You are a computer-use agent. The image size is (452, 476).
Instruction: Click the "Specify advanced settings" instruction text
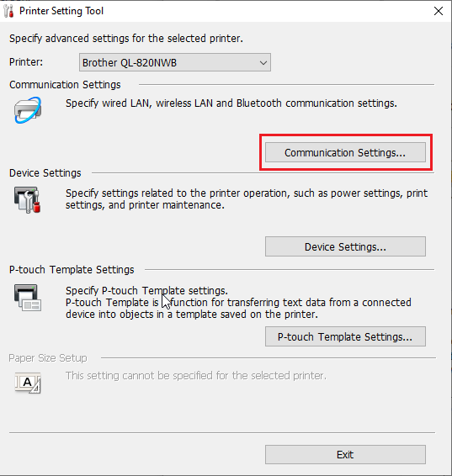click(126, 39)
